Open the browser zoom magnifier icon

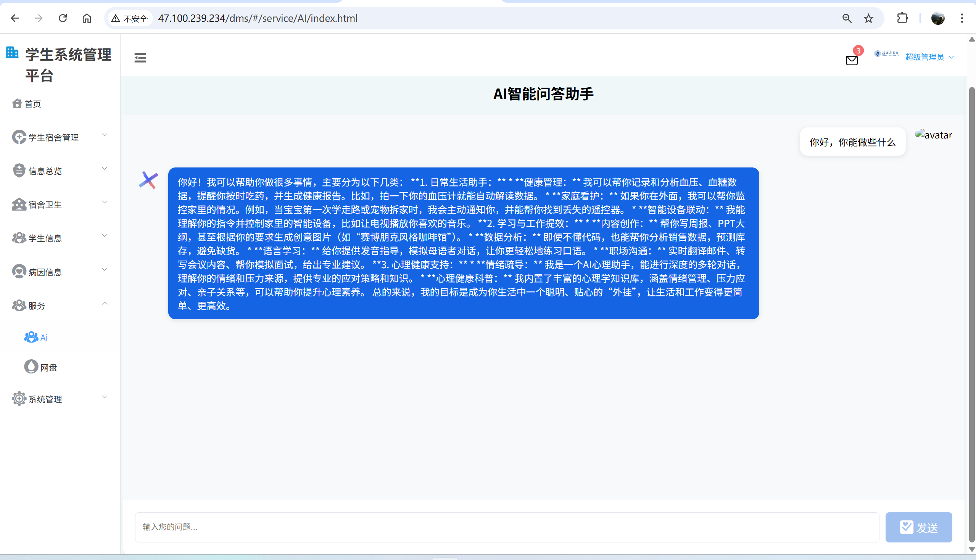[x=846, y=18]
